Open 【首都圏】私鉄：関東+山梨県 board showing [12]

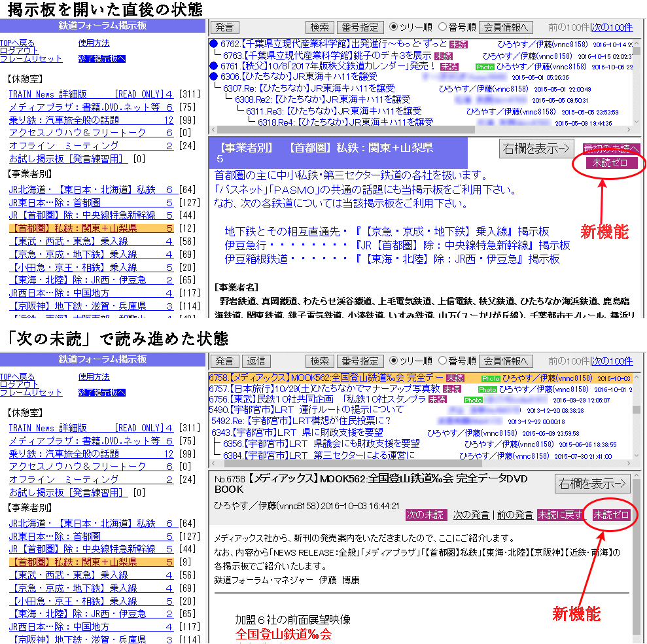pos(91,228)
